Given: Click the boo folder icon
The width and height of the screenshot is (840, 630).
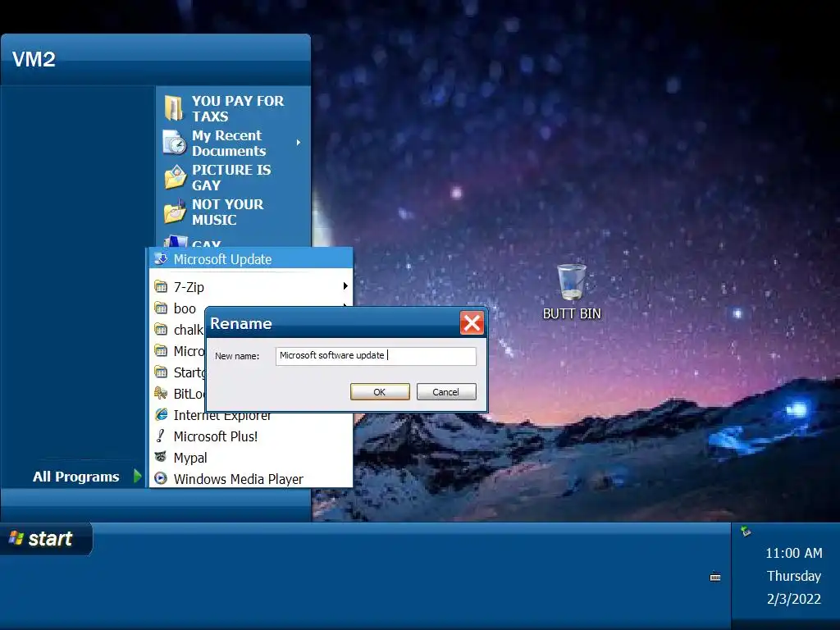Looking at the screenshot, I should (161, 308).
